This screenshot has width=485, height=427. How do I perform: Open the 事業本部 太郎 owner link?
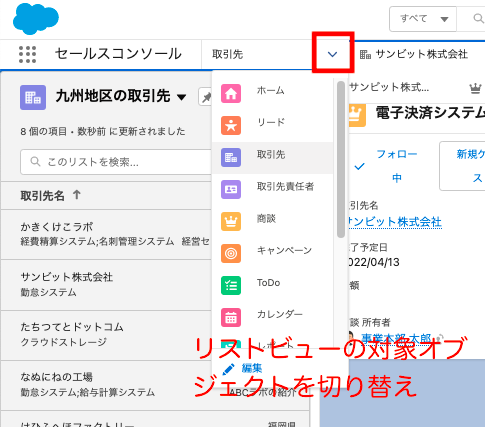click(397, 338)
